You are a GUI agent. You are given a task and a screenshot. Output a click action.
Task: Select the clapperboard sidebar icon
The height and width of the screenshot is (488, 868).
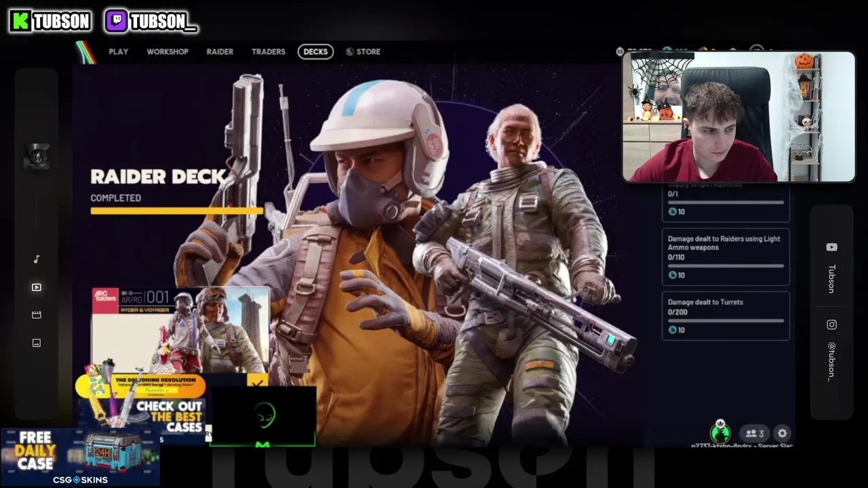tap(37, 314)
